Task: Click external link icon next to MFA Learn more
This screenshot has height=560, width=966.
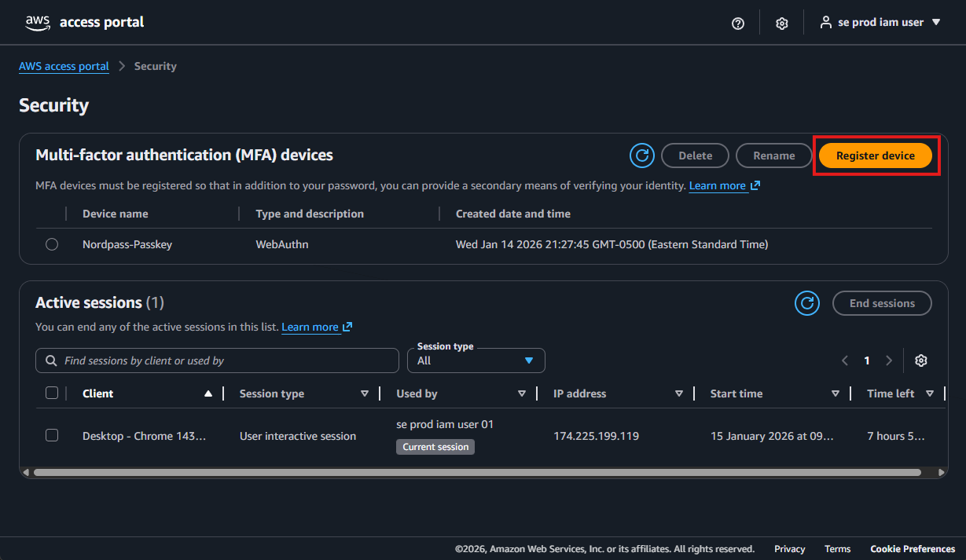Action: (x=755, y=186)
